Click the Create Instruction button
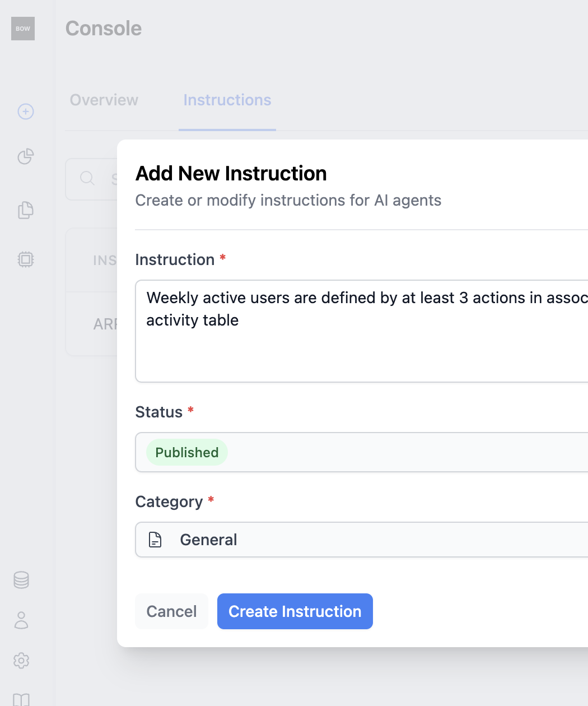The width and height of the screenshot is (588, 706). click(x=295, y=611)
